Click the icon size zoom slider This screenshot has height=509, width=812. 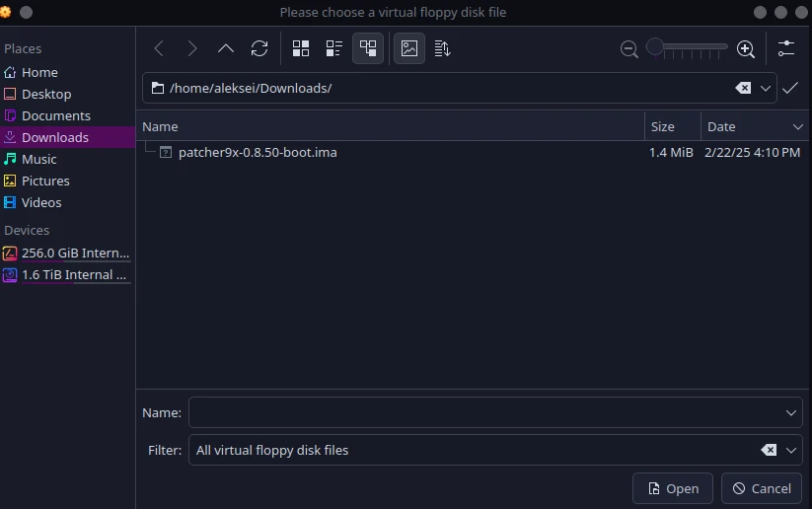(688, 47)
